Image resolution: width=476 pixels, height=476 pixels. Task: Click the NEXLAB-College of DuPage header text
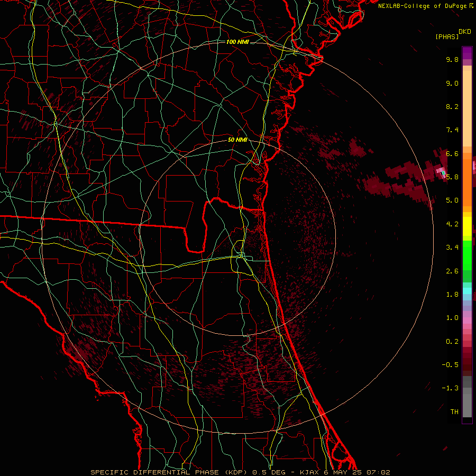tap(422, 6)
